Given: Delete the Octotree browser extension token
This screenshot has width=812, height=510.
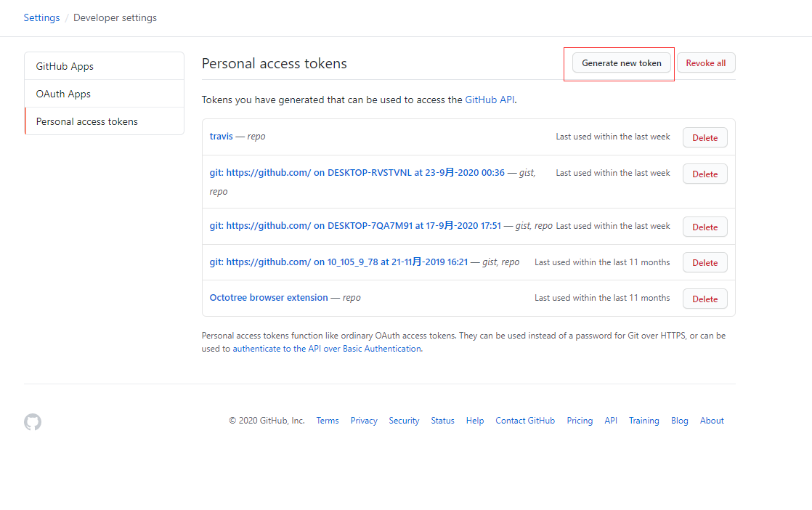Looking at the screenshot, I should click(x=705, y=299).
